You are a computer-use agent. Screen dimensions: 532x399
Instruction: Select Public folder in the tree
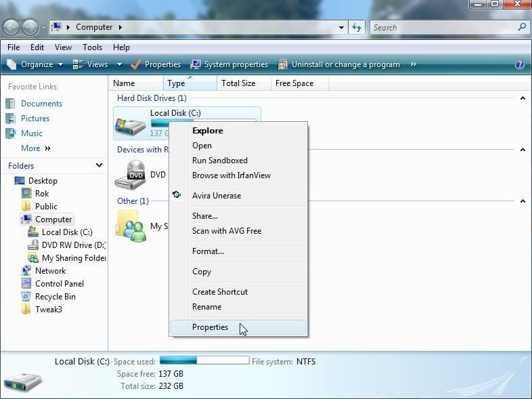click(39, 207)
